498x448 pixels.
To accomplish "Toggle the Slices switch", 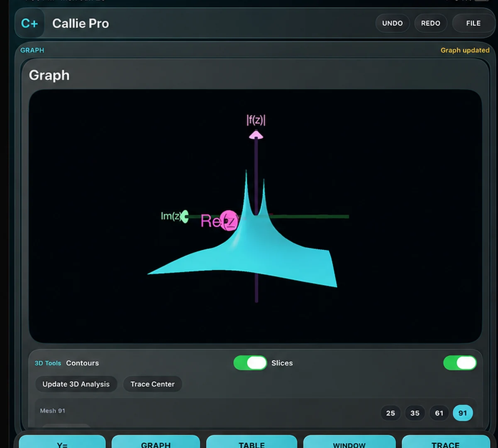I will pos(460,363).
